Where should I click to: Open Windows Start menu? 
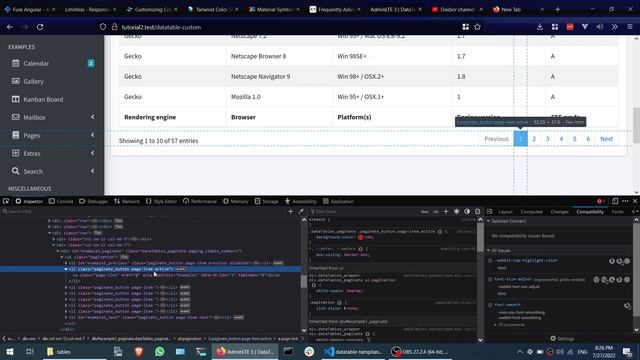[10, 351]
